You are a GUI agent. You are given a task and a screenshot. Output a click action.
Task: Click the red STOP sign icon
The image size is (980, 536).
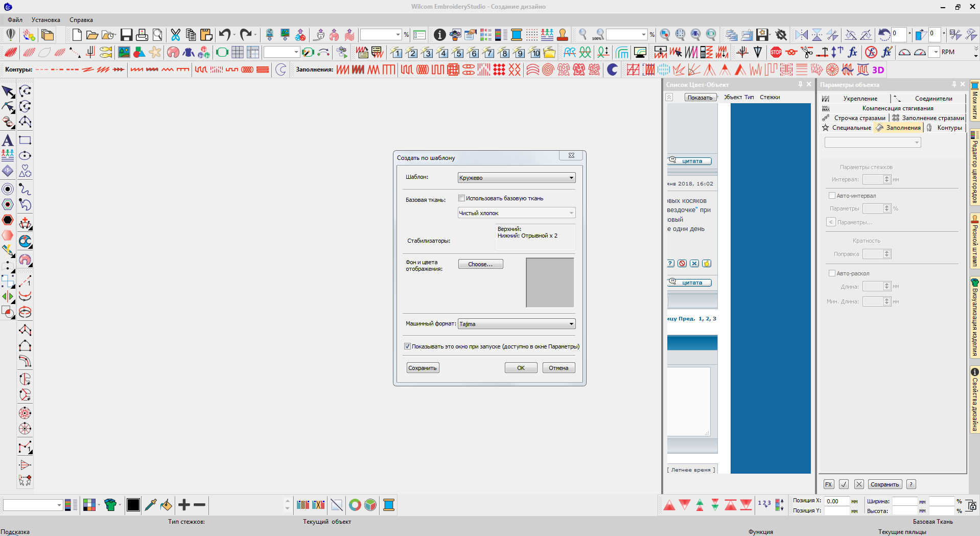tap(776, 52)
